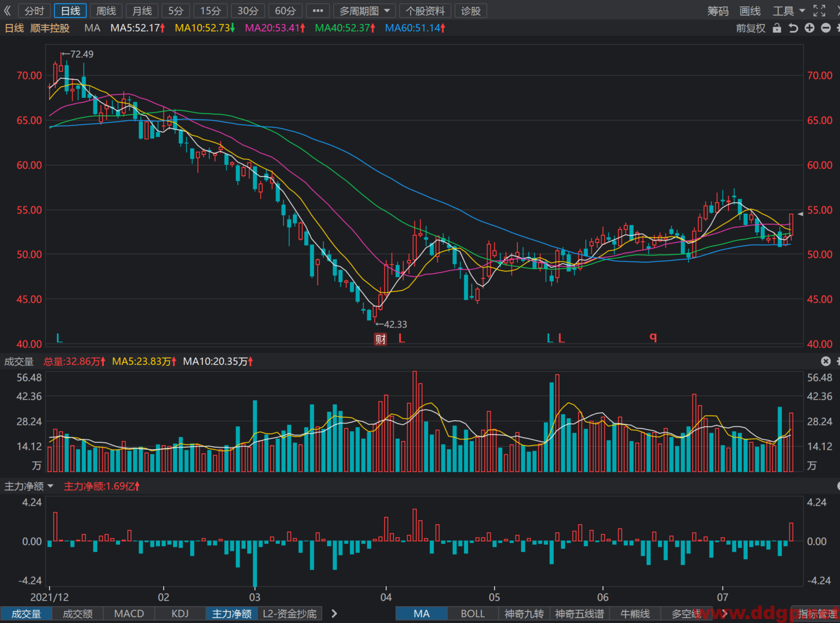Open the 个股资料 stock info
This screenshot has height=623, width=840.
tap(425, 11)
